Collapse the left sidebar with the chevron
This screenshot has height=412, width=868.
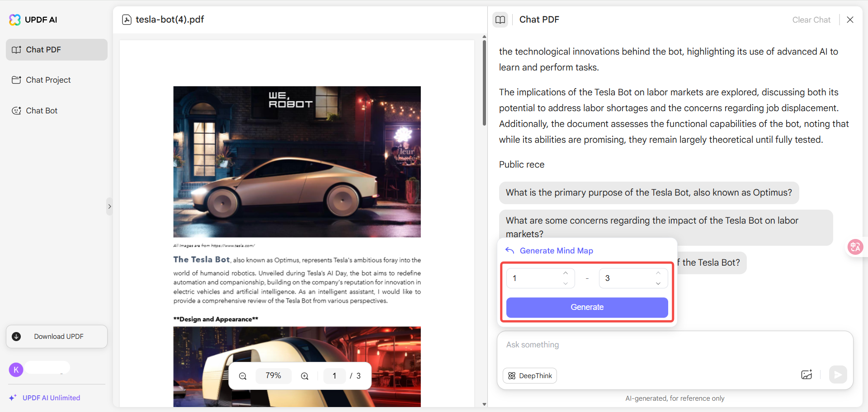pos(109,206)
